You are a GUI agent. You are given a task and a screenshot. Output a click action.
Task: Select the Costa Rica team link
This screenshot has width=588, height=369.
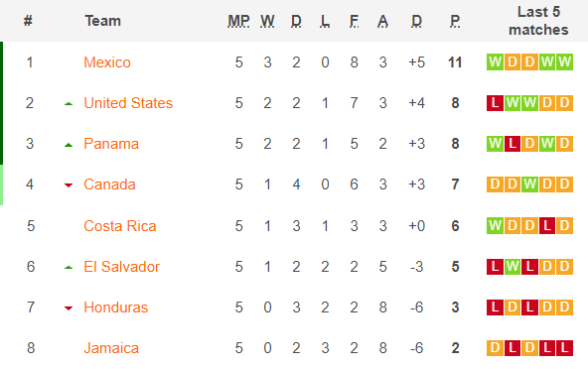(x=119, y=226)
